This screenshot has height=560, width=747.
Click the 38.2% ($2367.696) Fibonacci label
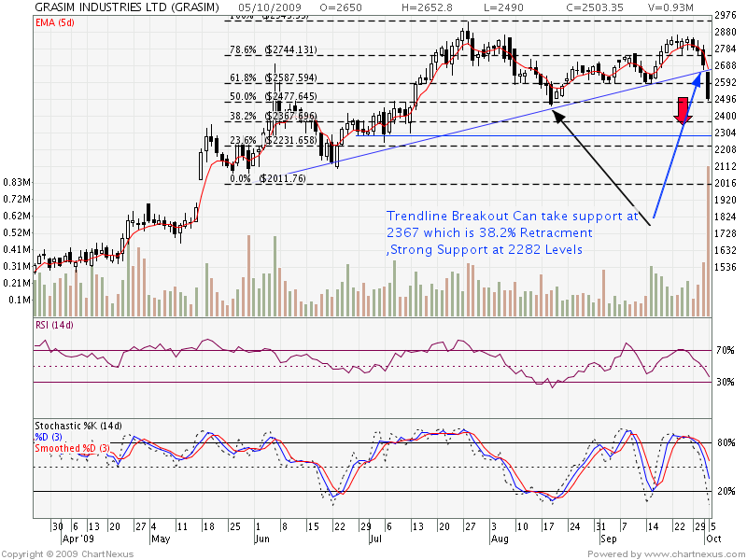(x=273, y=116)
